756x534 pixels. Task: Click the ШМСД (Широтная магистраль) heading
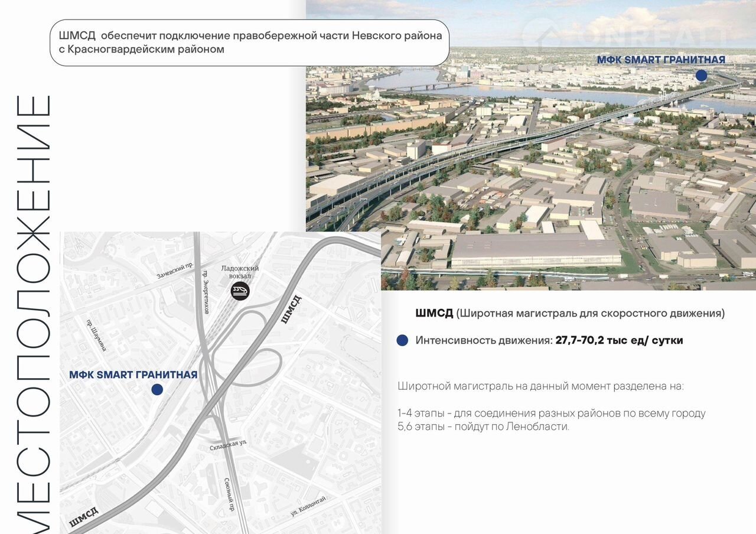coord(569,313)
